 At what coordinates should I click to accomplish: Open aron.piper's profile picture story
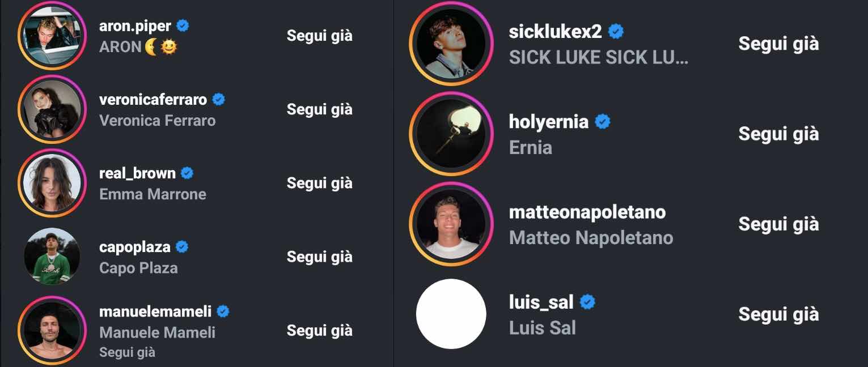[x=52, y=35]
